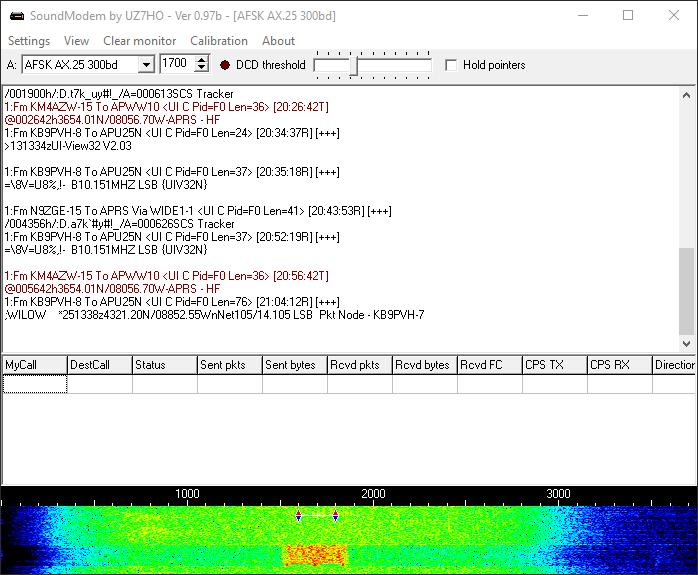Image resolution: width=698 pixels, height=575 pixels.
Task: Click the Rcvd FC column header
Action: (x=490, y=365)
